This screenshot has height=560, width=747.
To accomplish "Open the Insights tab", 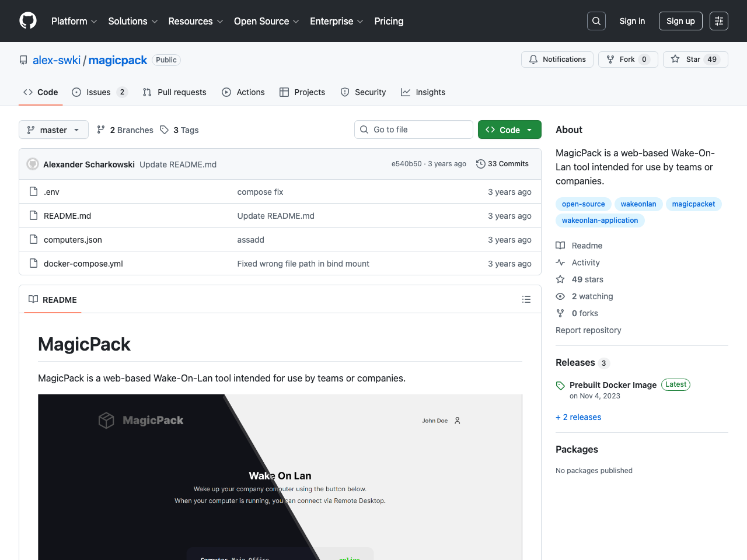I will (x=423, y=92).
